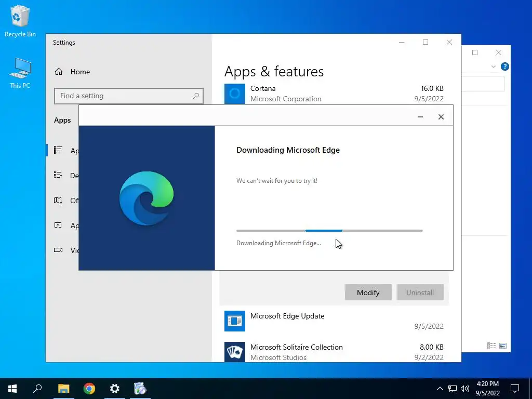Close the Settings window
This screenshot has width=532, height=399.
point(449,43)
